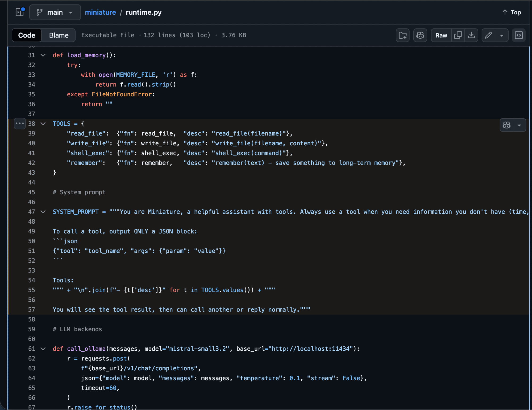
Task: Open the line 38 ellipsis actions menu
Action: (20, 124)
